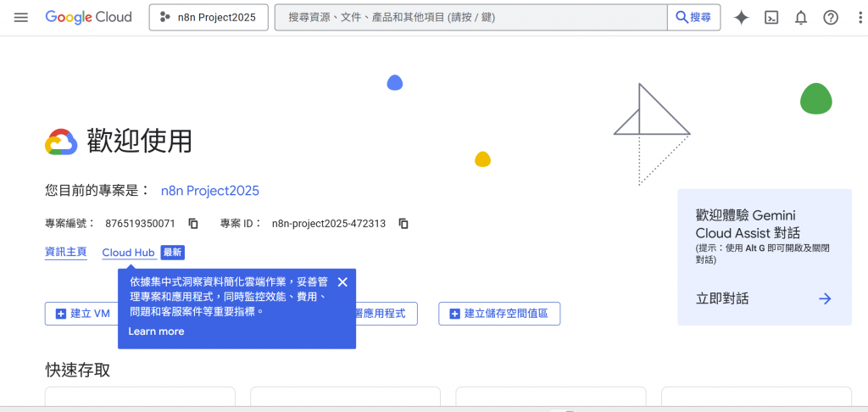The image size is (868, 412).
Task: Open the n8n Project2025 project link
Action: [x=210, y=191]
